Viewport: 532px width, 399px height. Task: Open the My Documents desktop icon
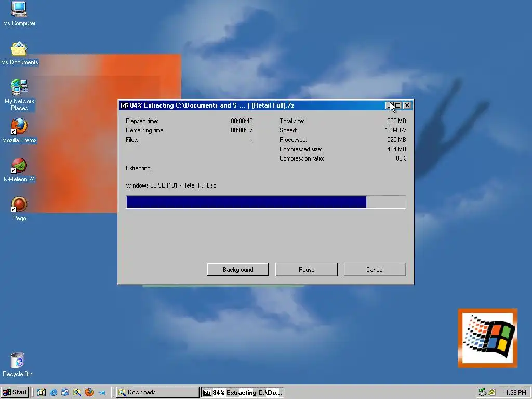coord(19,54)
